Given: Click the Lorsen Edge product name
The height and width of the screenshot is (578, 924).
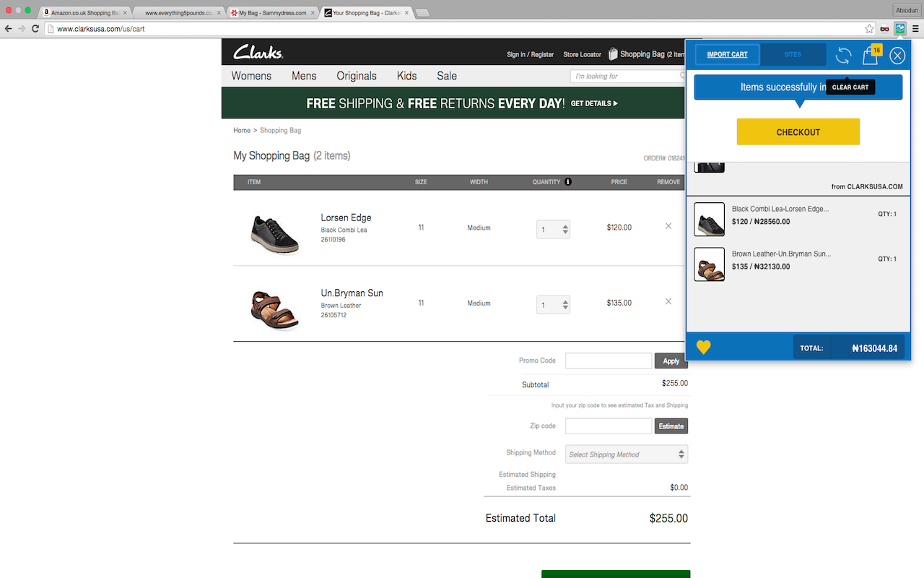Looking at the screenshot, I should pyautogui.click(x=346, y=217).
